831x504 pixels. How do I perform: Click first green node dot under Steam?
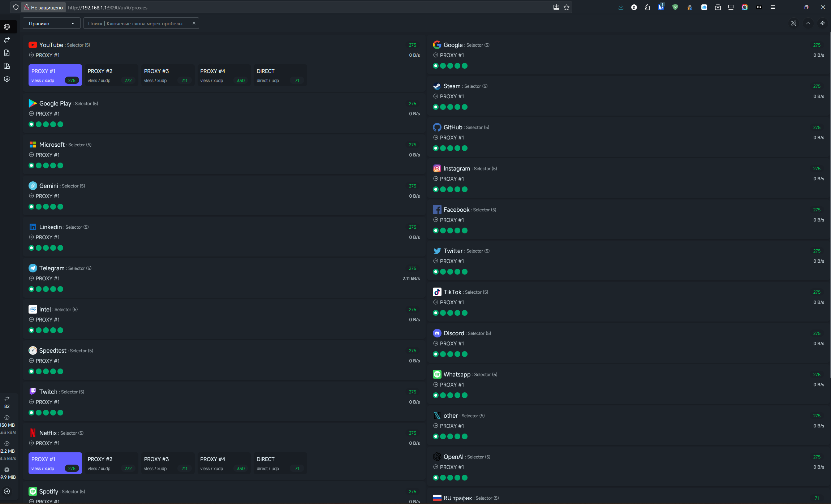click(436, 107)
